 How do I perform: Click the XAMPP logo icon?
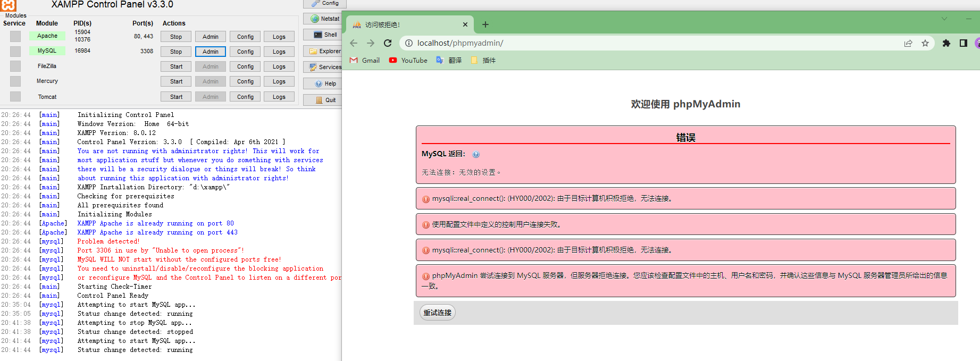(x=9, y=5)
